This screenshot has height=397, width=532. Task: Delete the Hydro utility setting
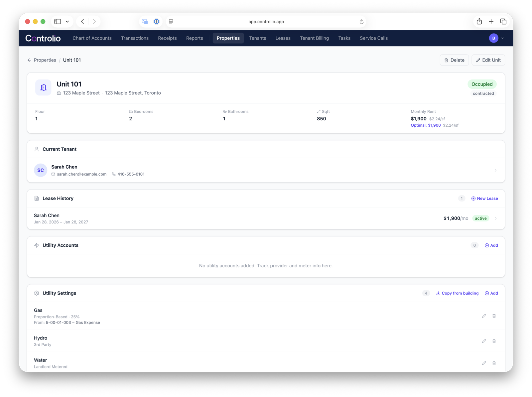pyautogui.click(x=494, y=341)
